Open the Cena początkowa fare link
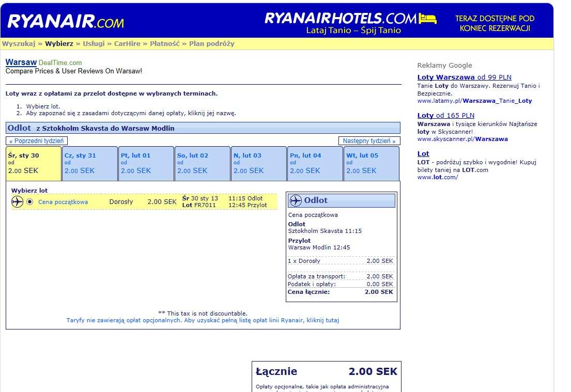Viewport: 571px width, 392px height. [63, 202]
